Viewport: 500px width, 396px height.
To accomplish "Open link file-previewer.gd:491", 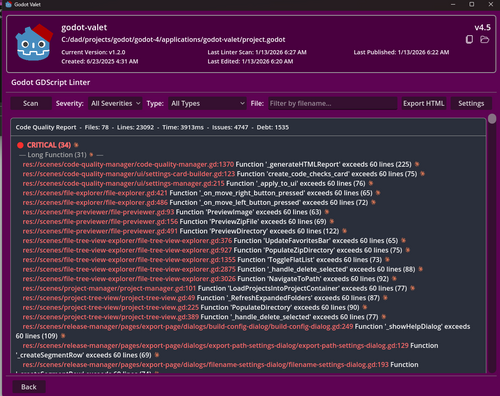I will coord(100,231).
